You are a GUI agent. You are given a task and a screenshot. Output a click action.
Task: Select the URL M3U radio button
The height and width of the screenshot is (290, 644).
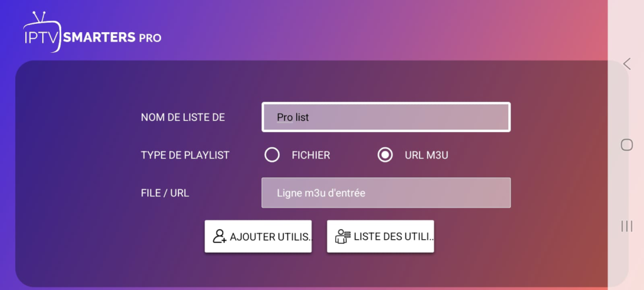(385, 155)
